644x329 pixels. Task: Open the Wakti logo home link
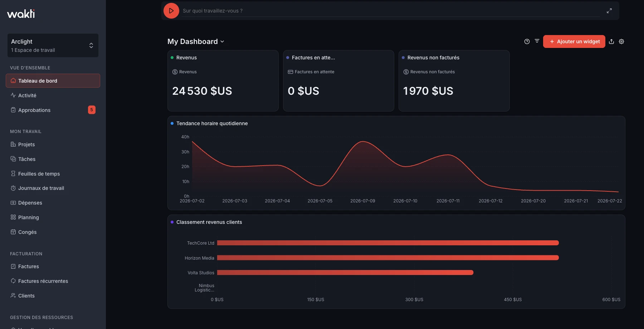tap(21, 14)
